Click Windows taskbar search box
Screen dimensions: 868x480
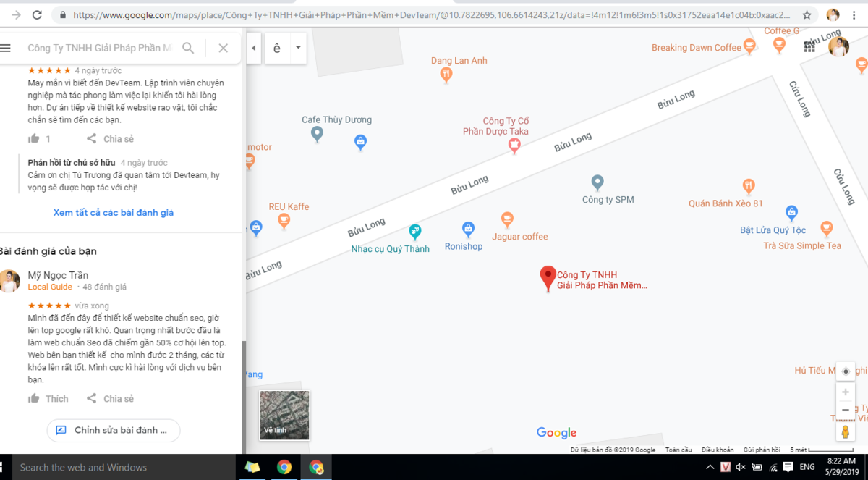(x=123, y=467)
